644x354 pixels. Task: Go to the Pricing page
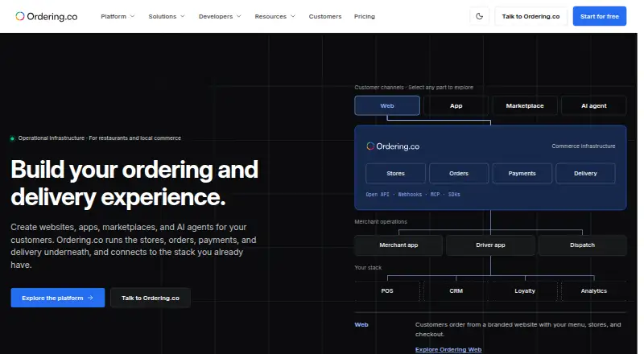point(365,16)
